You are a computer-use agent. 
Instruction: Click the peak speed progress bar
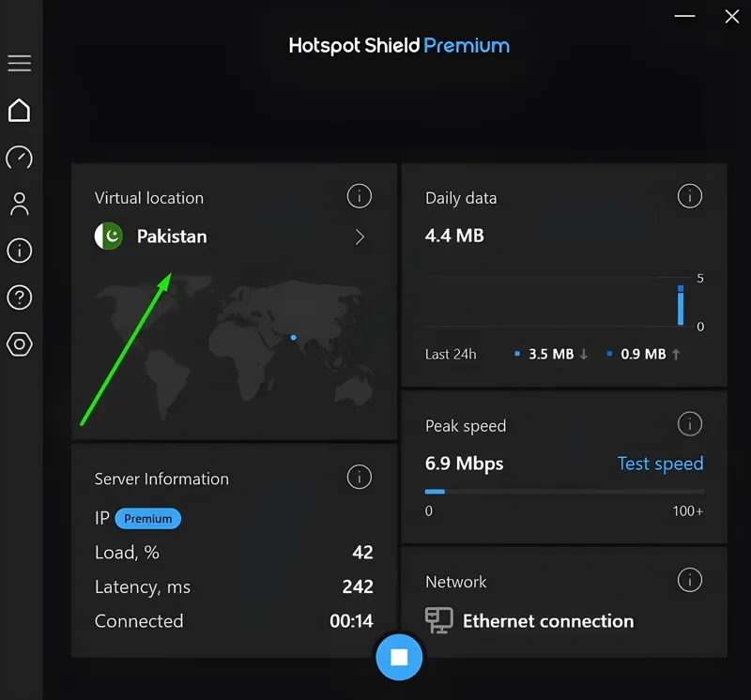pos(564,492)
